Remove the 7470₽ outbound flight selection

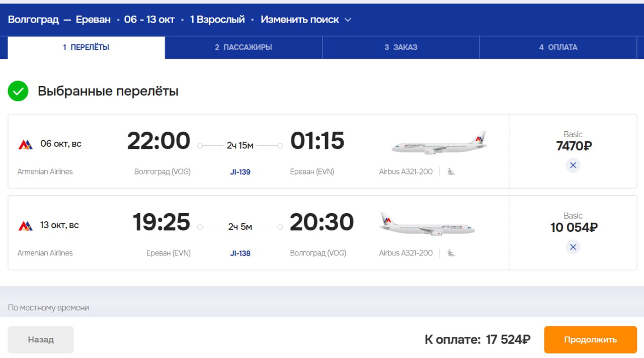click(573, 165)
